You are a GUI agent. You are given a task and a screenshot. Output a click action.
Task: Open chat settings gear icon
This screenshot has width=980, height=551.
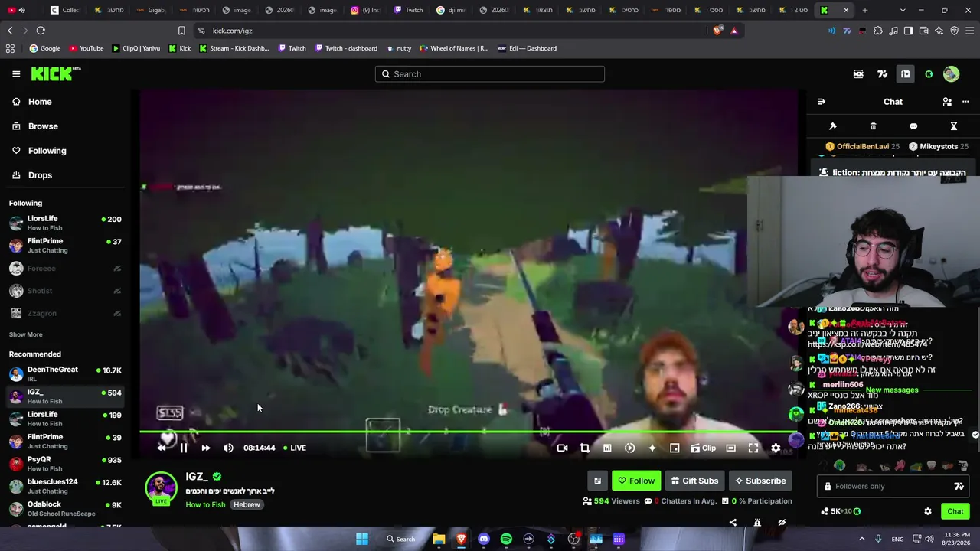928,511
